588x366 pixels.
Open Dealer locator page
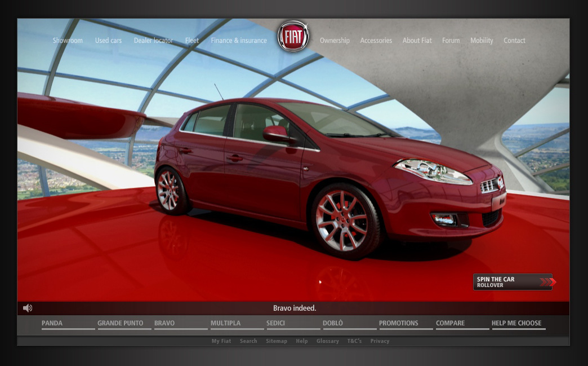[x=153, y=40]
